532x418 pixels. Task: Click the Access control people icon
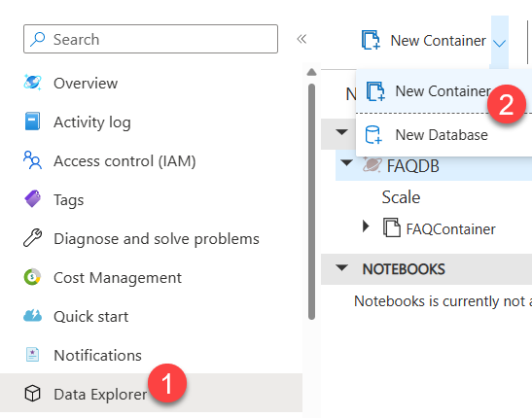32,160
